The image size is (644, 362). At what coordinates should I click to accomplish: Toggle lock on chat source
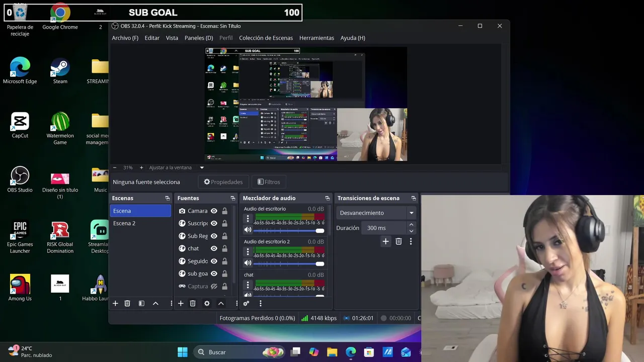pyautogui.click(x=224, y=248)
